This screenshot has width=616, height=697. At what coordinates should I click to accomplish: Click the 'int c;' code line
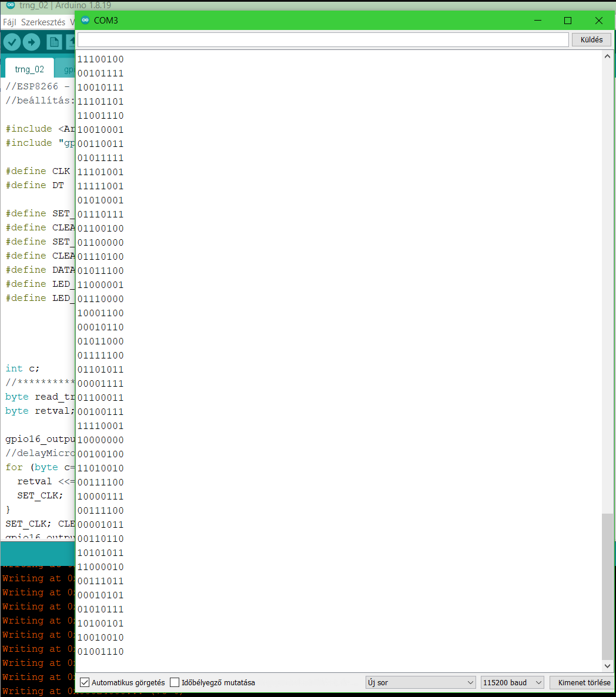22,368
